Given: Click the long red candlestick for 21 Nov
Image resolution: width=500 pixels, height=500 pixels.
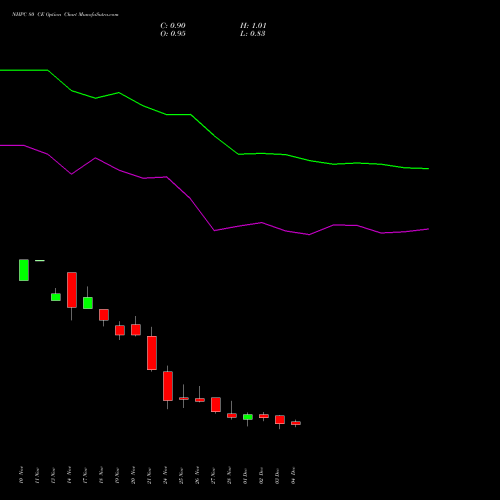Looking at the screenshot, I should click(152, 353).
